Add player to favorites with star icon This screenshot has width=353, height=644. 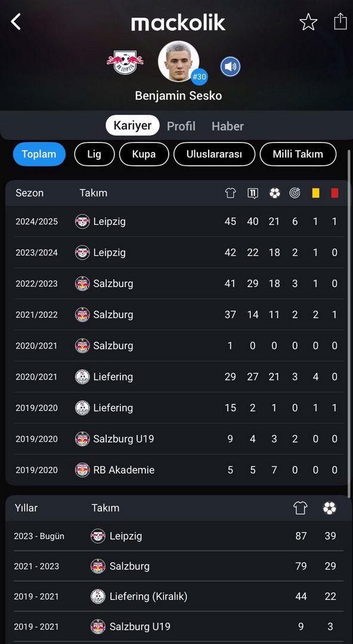308,22
